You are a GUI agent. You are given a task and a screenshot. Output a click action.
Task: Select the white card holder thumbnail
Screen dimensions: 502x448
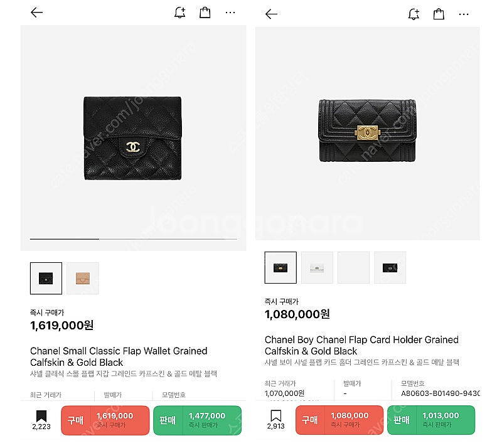317,267
